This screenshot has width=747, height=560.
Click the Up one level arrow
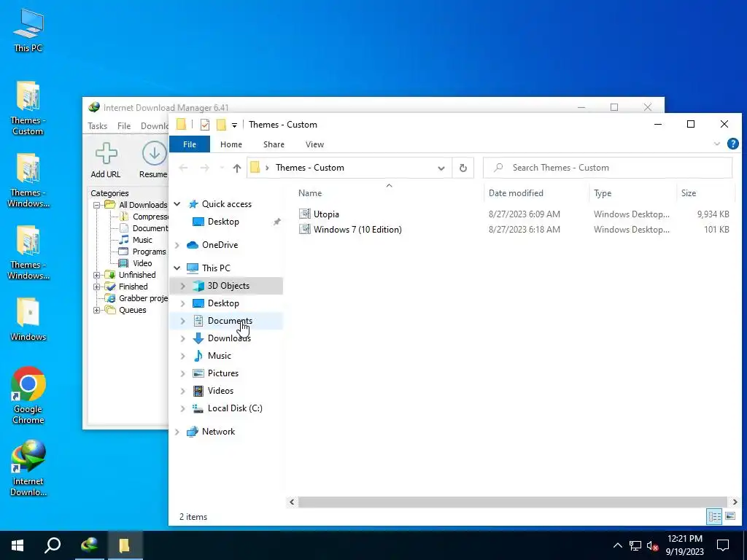[237, 168]
